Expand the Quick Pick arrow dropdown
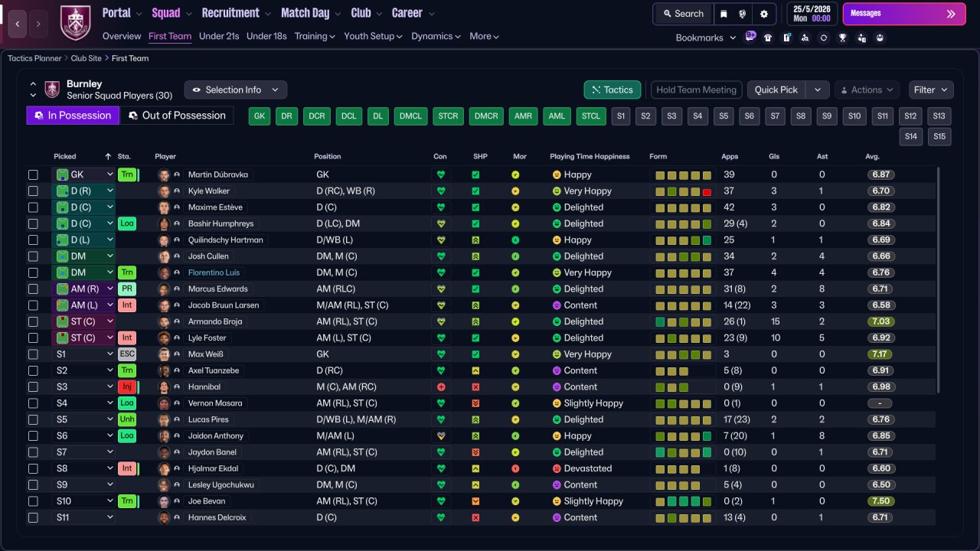 (818, 90)
